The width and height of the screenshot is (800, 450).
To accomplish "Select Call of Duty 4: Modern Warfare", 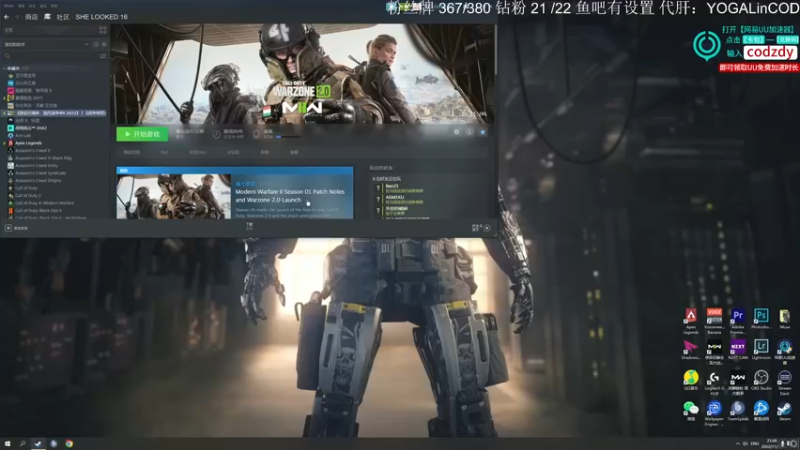I will coord(41,203).
